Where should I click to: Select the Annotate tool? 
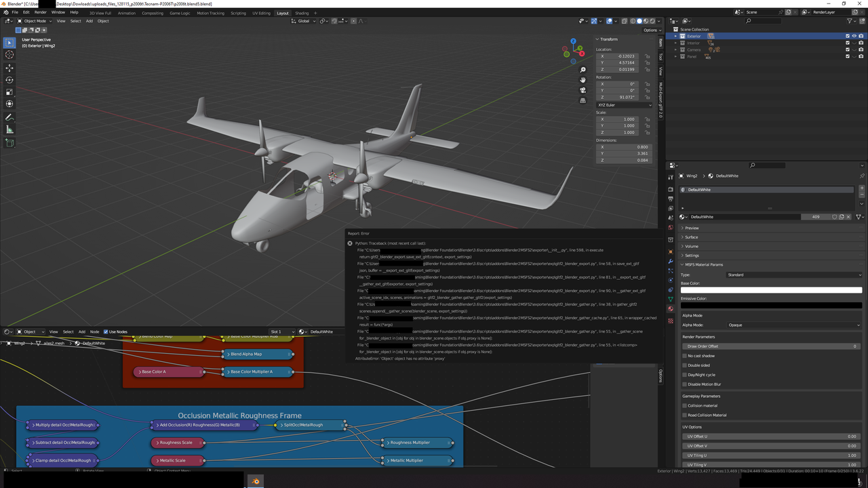9,118
